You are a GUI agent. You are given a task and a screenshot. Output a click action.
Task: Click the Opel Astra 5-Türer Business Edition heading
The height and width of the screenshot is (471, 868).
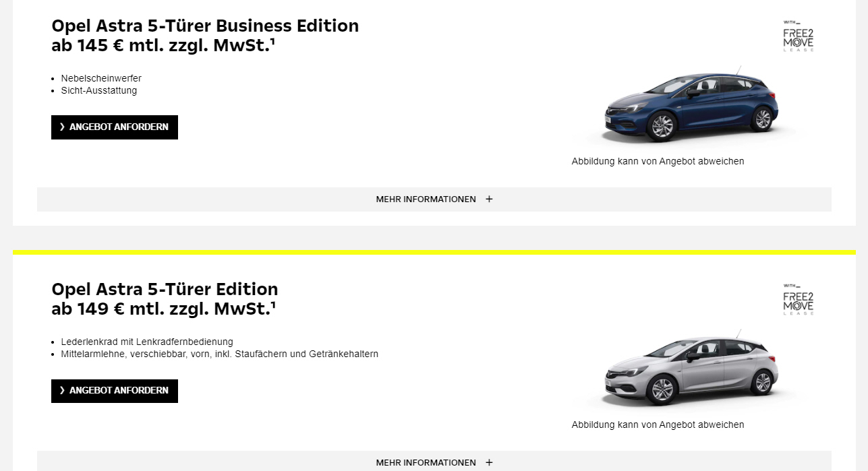(205, 26)
